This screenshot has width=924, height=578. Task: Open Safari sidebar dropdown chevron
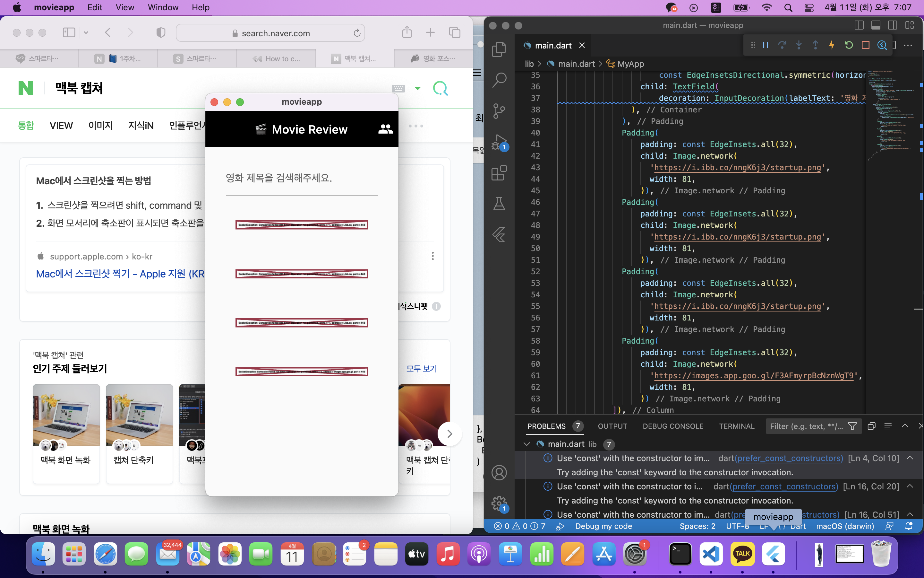point(86,32)
